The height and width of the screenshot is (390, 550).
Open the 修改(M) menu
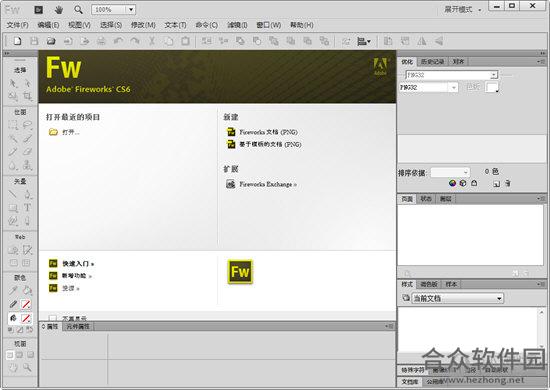click(x=143, y=25)
